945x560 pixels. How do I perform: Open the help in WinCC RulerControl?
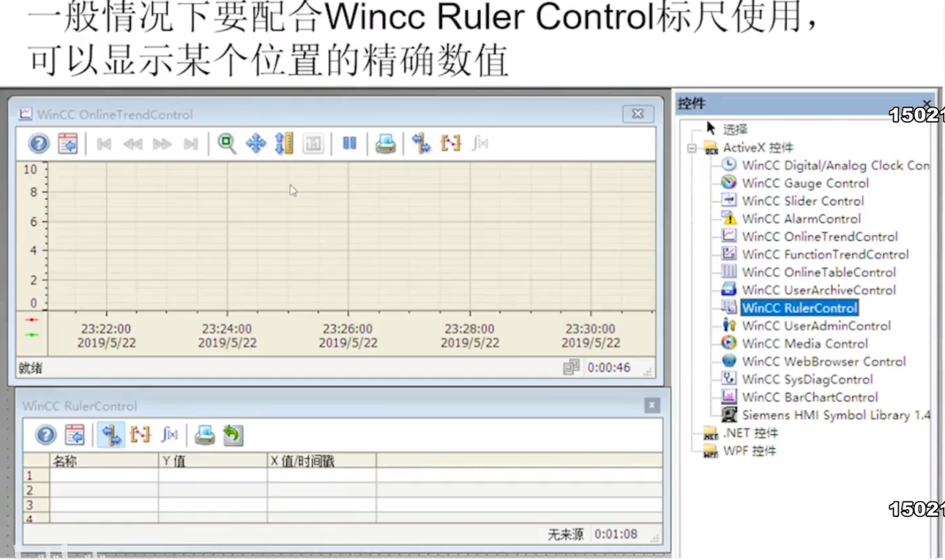tap(45, 435)
